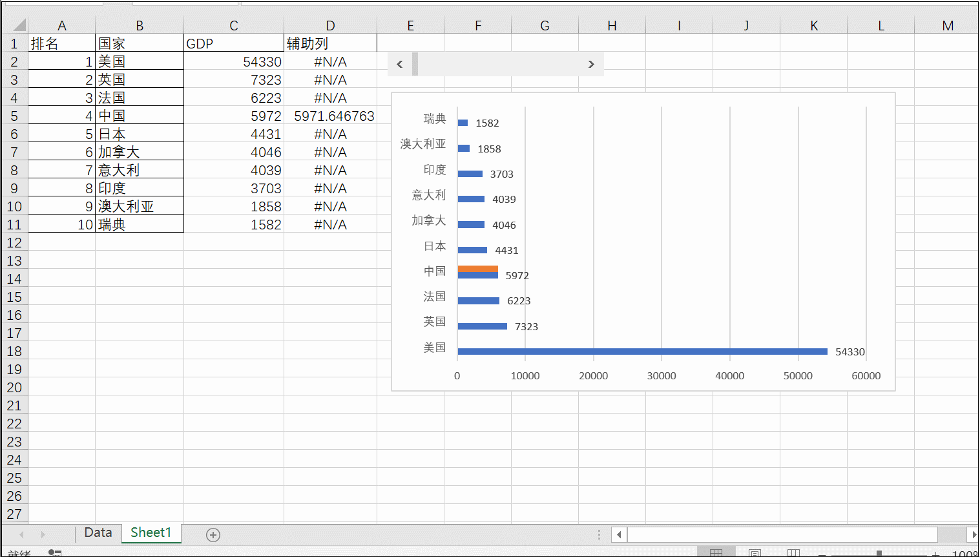Click the right arrow of the chart scrollbar control

coord(590,64)
